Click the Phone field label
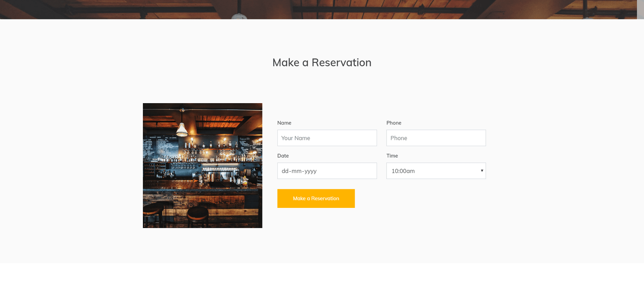This screenshot has height=307, width=644. 394,123
